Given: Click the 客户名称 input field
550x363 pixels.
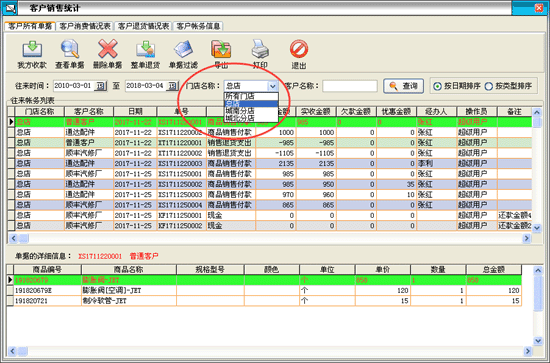Looking at the screenshot, I should [350, 86].
